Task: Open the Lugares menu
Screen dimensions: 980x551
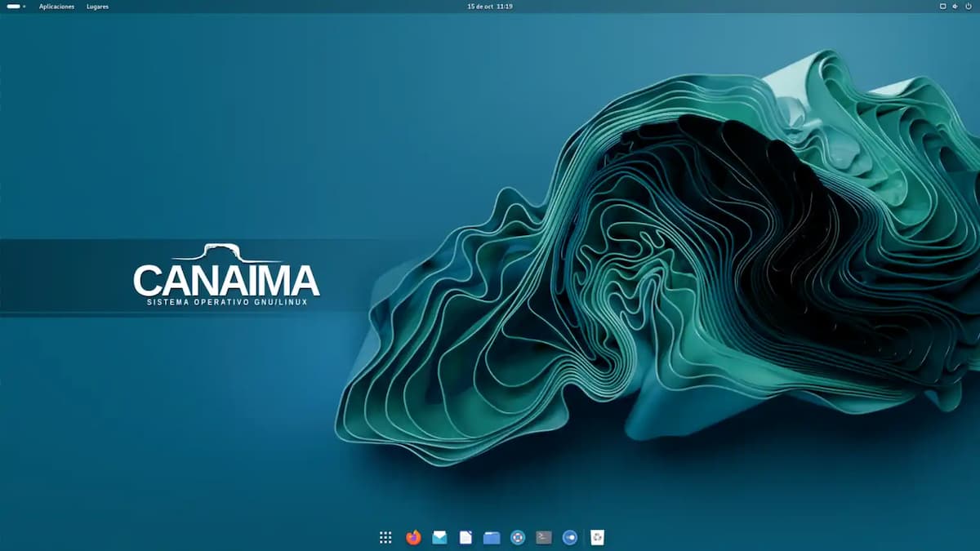Action: coord(97,7)
